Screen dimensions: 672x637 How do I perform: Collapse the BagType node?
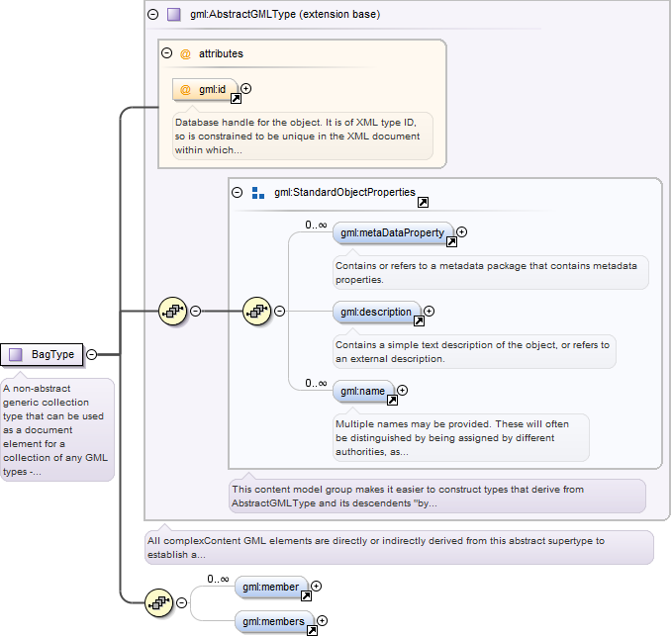pos(92,354)
